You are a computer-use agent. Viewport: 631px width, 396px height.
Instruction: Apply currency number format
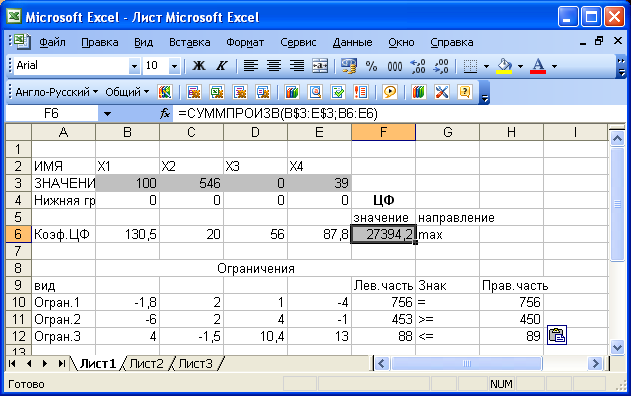coord(348,66)
